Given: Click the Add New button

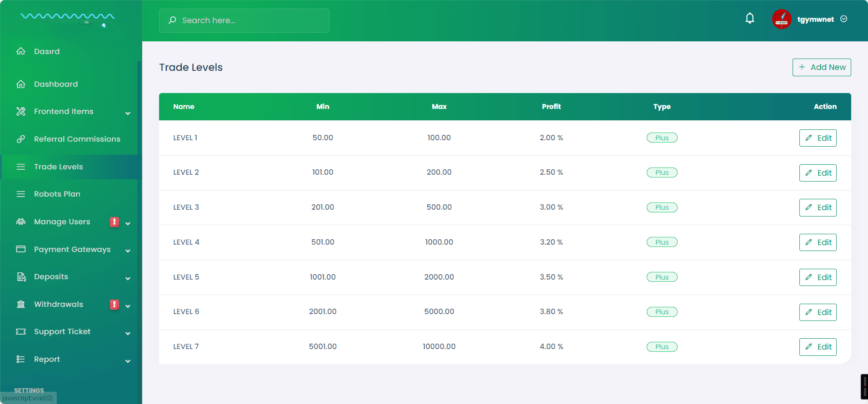Looking at the screenshot, I should pos(822,67).
